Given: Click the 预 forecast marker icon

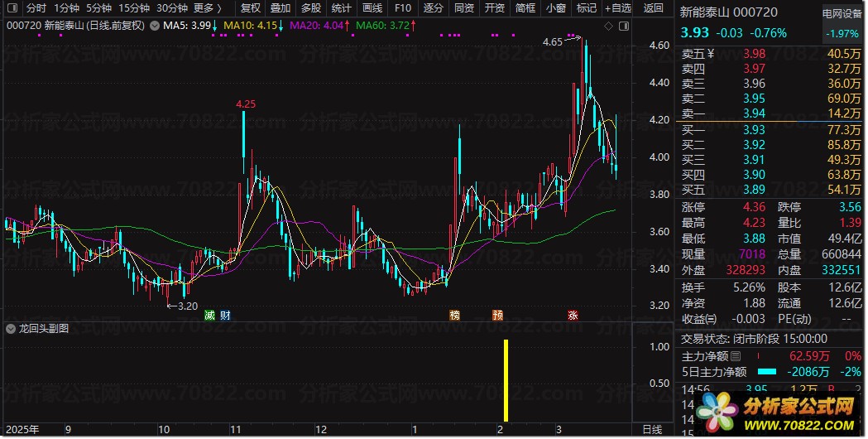Looking at the screenshot, I should point(497,316).
